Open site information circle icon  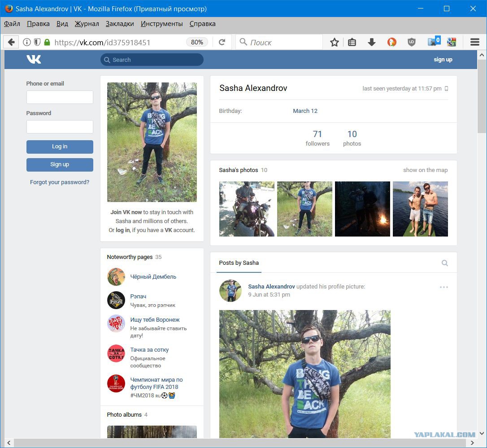[x=27, y=42]
